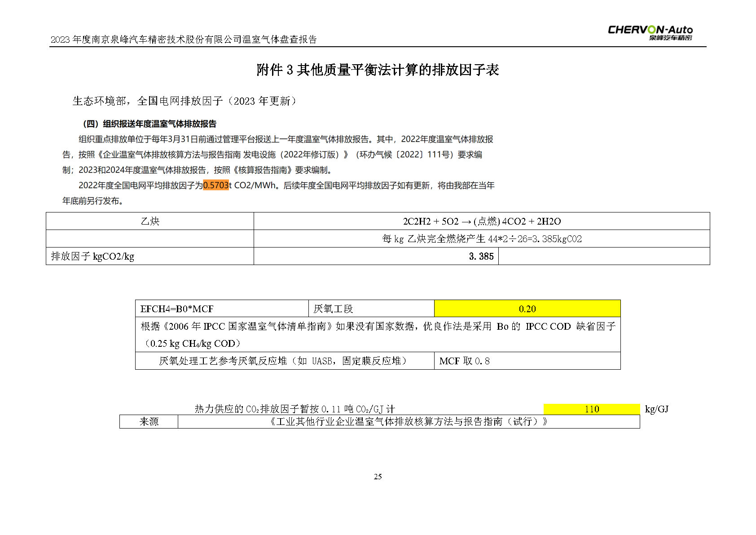Click the orange highlighted 0.5703 value
The image size is (756, 535).
[x=216, y=185]
